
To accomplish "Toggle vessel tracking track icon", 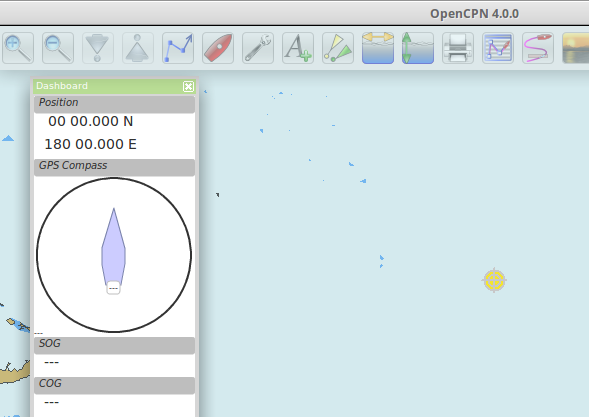I will click(x=538, y=48).
